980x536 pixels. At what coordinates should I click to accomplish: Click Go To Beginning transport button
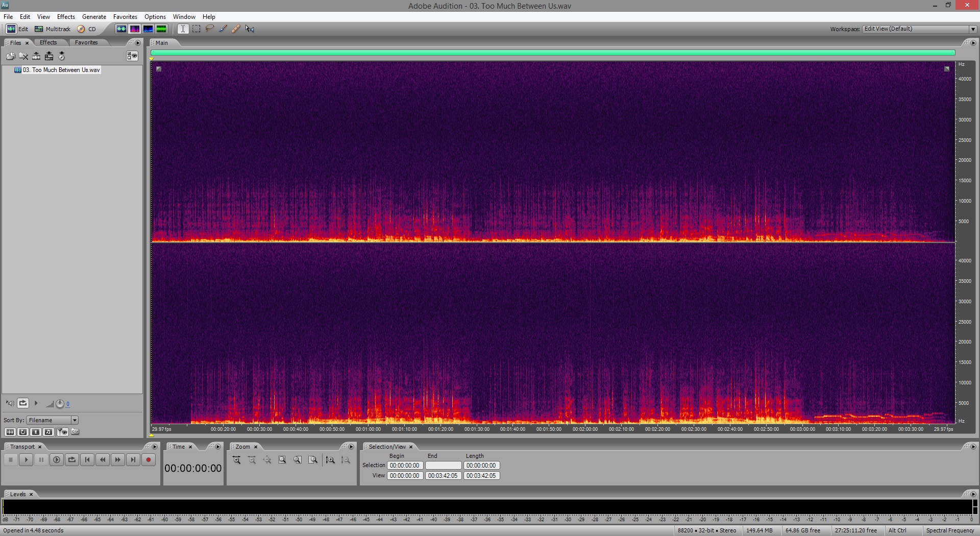[x=87, y=460]
